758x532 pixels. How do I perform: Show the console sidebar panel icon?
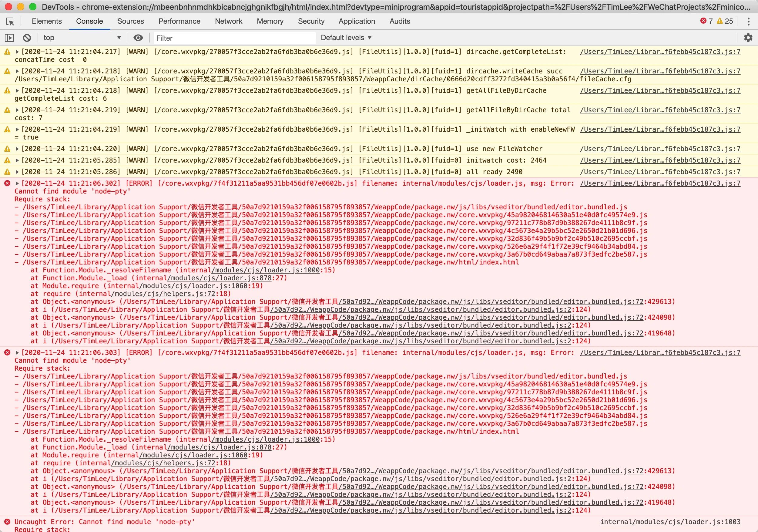click(x=9, y=38)
